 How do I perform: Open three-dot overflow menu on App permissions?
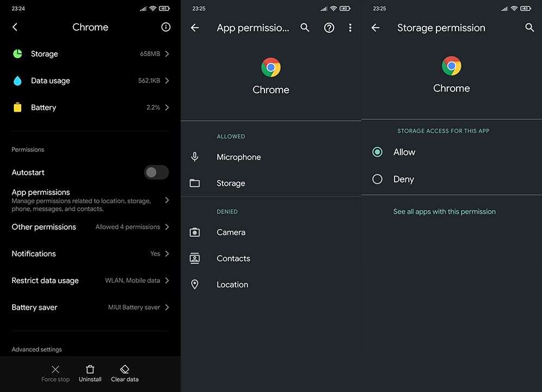pyautogui.click(x=350, y=28)
